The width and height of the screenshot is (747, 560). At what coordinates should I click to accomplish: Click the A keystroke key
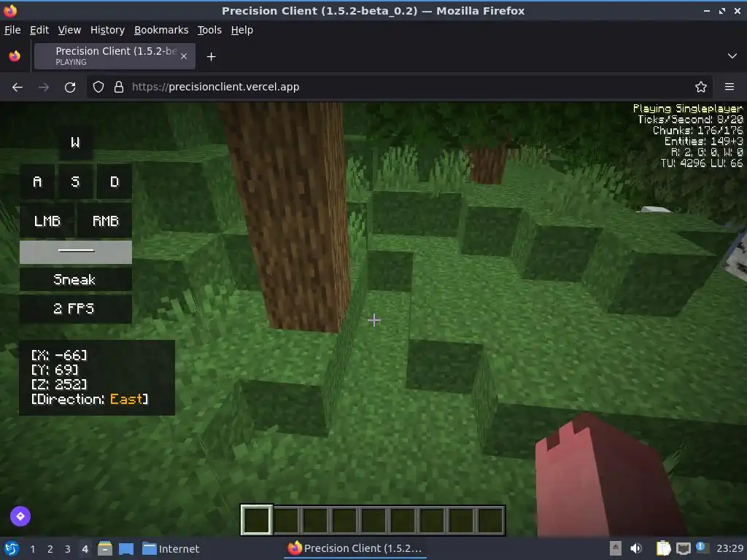37,182
